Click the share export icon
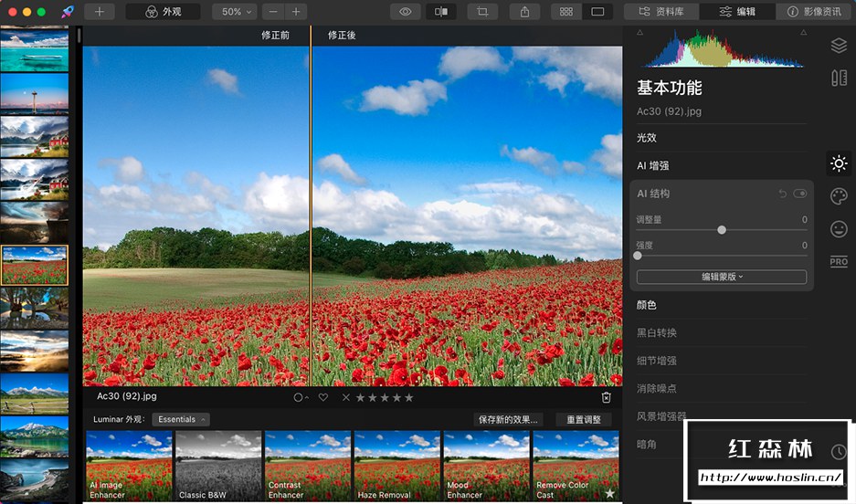Viewport: 856px width, 504px height. point(524,12)
